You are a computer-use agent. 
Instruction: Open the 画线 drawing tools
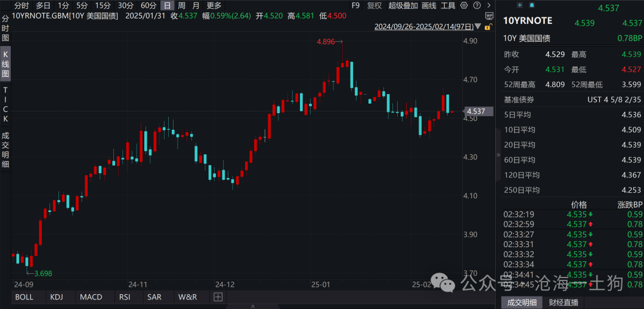click(x=429, y=5)
